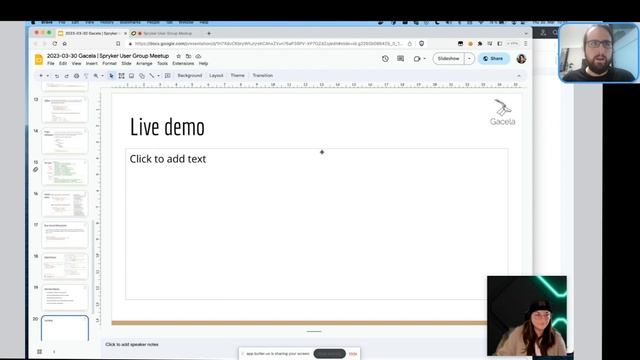Viewport: 640px width, 360px height.
Task: Open the line type dropdown arrow
Action: pyautogui.click(x=158, y=76)
